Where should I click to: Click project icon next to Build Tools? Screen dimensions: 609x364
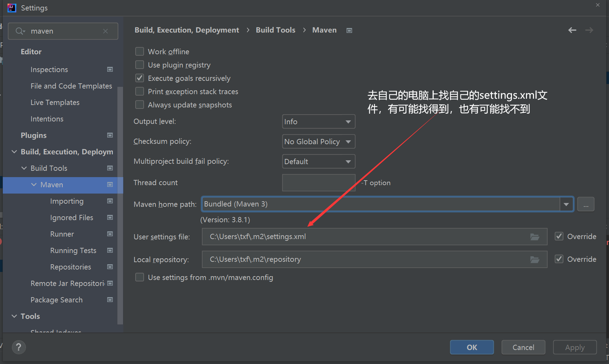[x=110, y=168]
